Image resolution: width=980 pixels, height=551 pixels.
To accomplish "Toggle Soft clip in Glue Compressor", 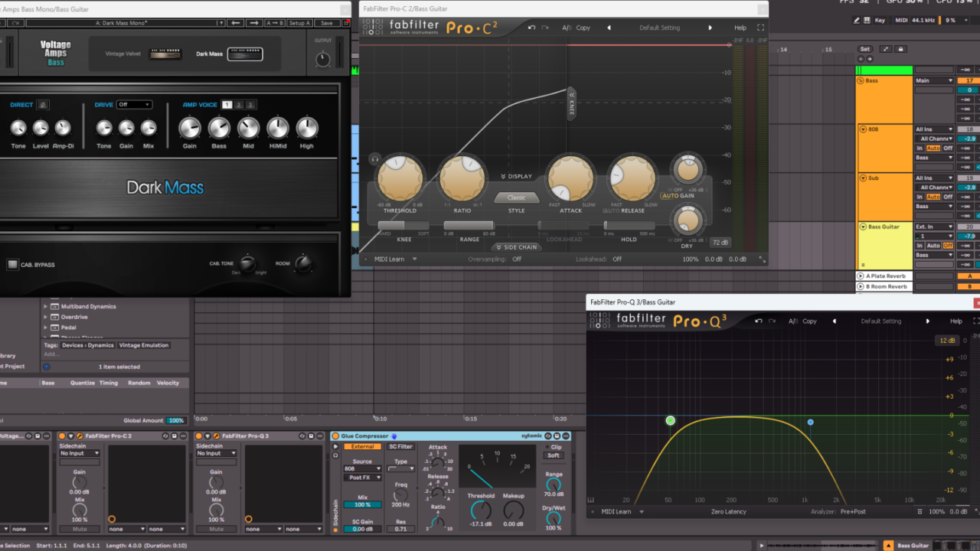I will (553, 455).
